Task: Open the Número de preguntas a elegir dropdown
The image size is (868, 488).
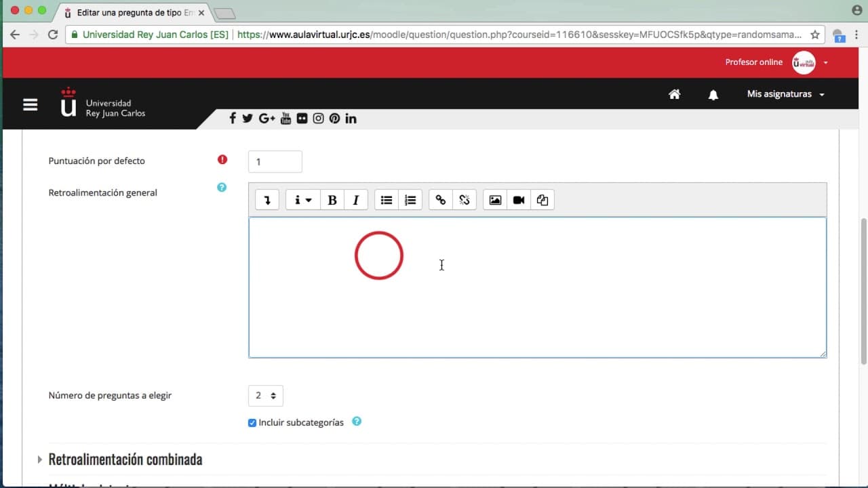Action: point(266,396)
